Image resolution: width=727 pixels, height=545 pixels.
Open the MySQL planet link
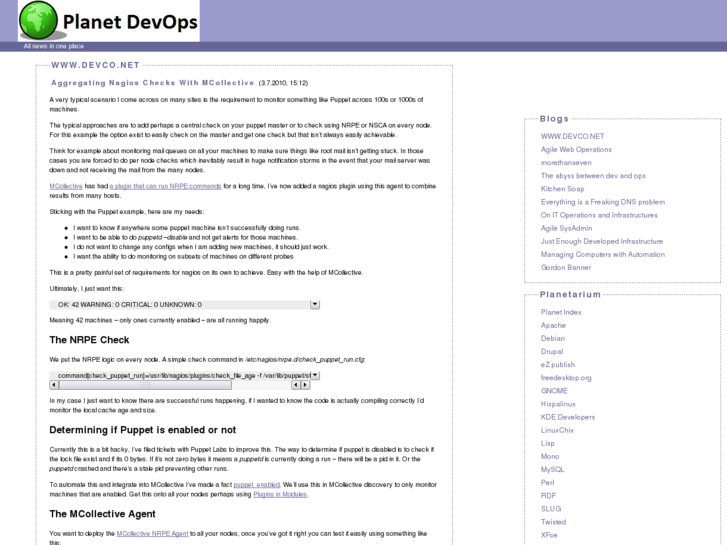tap(552, 469)
